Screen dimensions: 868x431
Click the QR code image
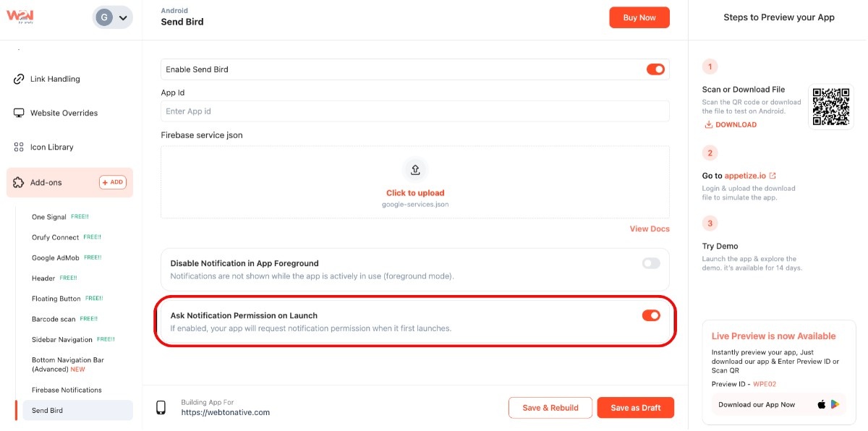click(x=830, y=107)
